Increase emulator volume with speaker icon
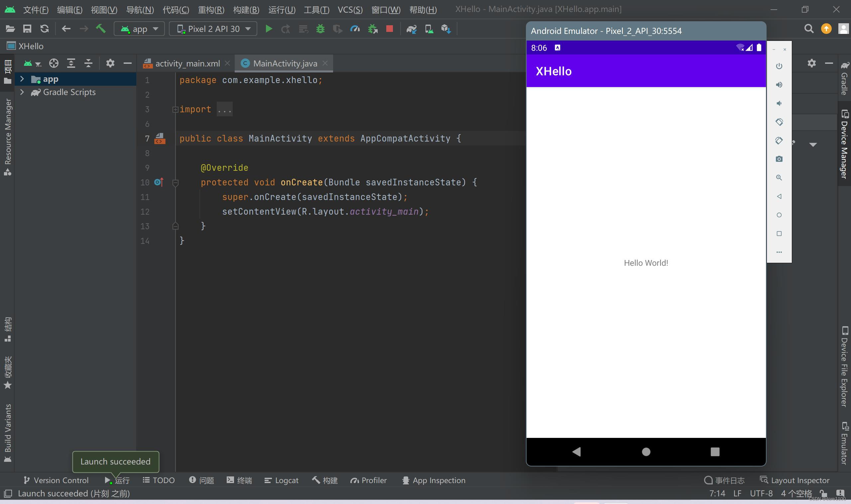 (x=779, y=85)
